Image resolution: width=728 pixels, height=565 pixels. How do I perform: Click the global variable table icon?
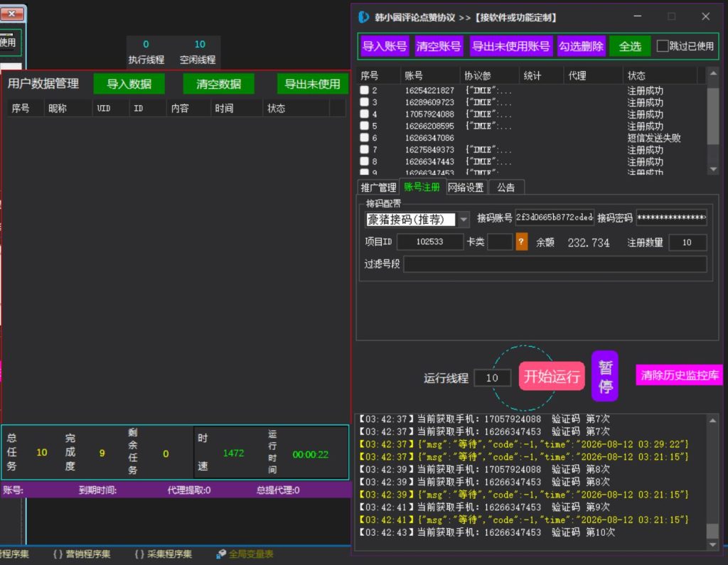222,554
